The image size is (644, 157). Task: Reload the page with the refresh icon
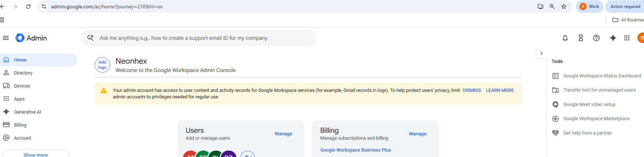coord(28,7)
